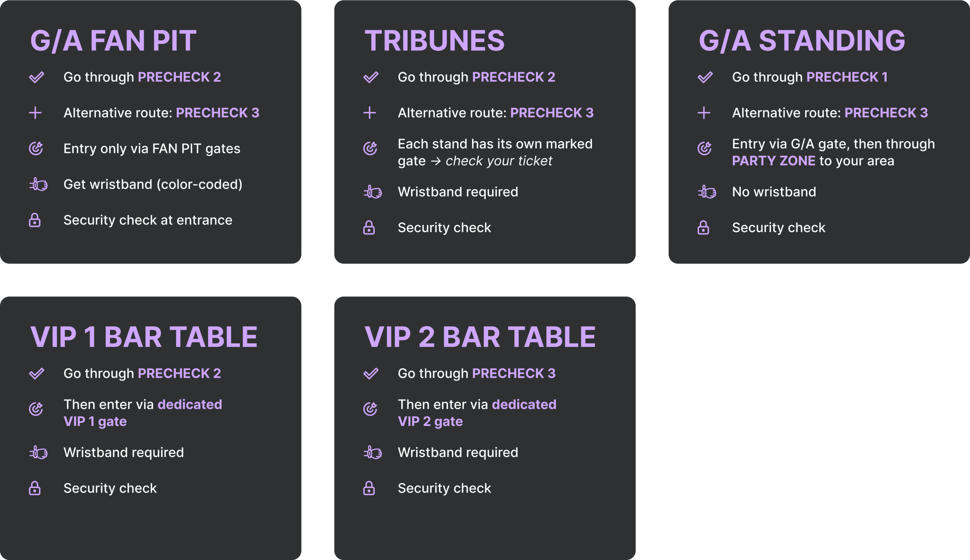This screenshot has width=970, height=560.
Task: Click the wristband icon next to 'Get wristband (color-coded)'
Action: (38, 185)
